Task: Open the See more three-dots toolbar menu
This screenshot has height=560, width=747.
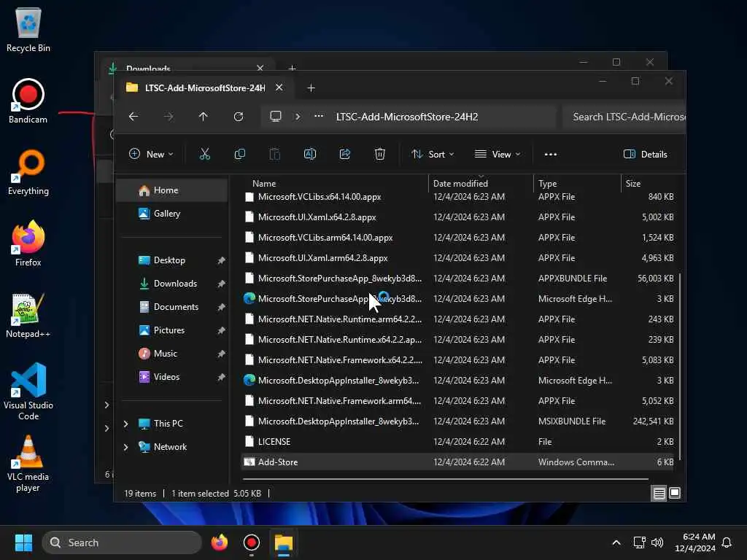Action: [550, 155]
